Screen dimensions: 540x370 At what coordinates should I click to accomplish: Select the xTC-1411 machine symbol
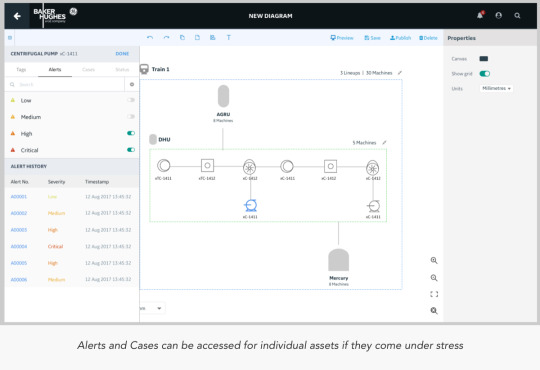(x=164, y=166)
